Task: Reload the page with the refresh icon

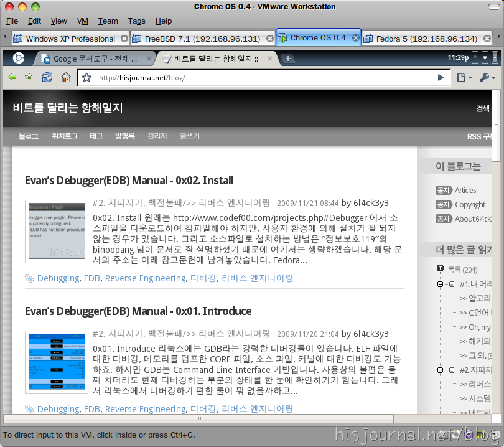Action: click(x=47, y=77)
